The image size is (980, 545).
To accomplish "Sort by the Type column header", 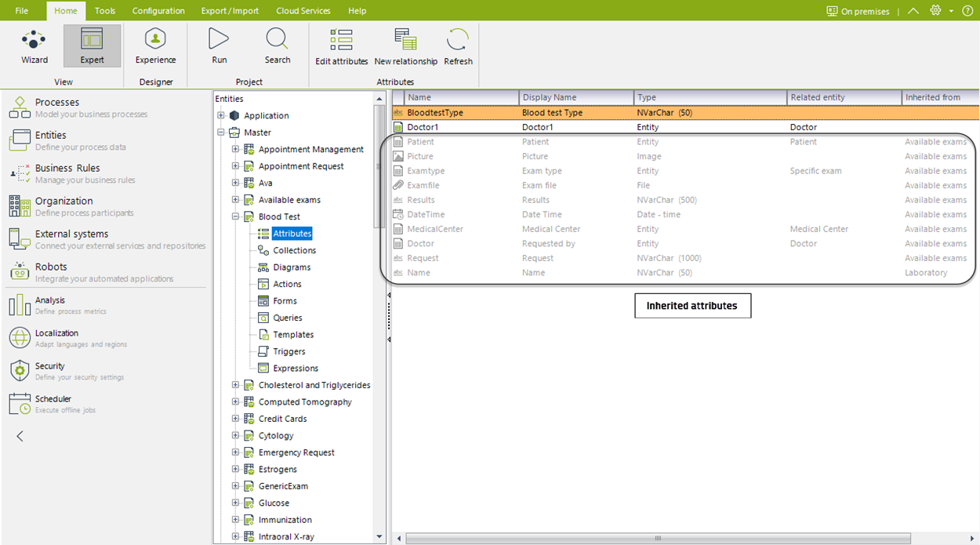I will pos(710,97).
